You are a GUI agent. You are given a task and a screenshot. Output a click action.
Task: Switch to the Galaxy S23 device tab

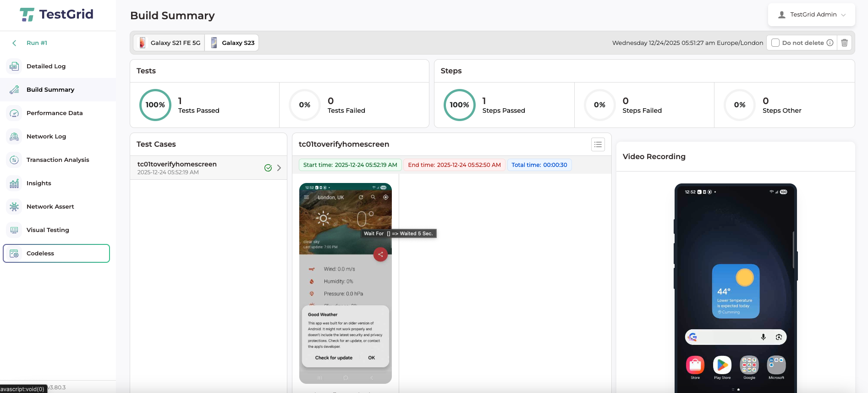pyautogui.click(x=232, y=43)
